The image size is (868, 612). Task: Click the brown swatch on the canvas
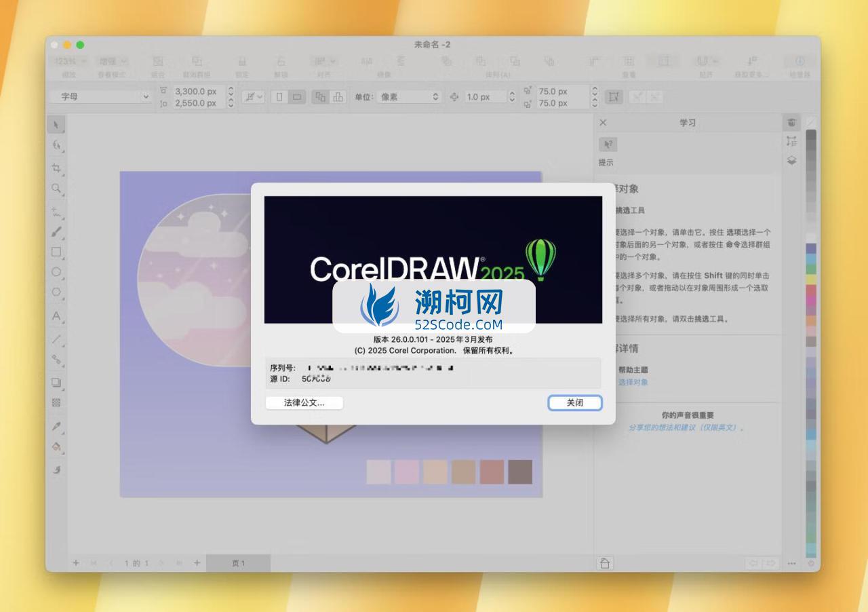click(520, 472)
